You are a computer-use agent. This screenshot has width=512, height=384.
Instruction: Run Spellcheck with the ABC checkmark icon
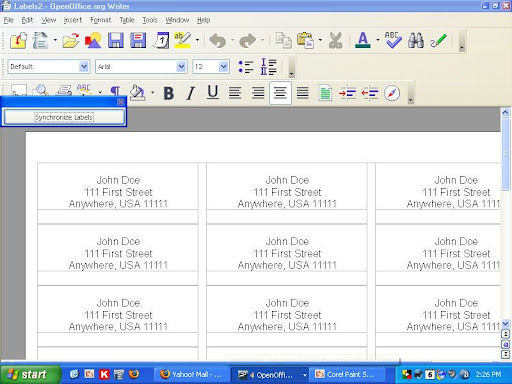(393, 40)
